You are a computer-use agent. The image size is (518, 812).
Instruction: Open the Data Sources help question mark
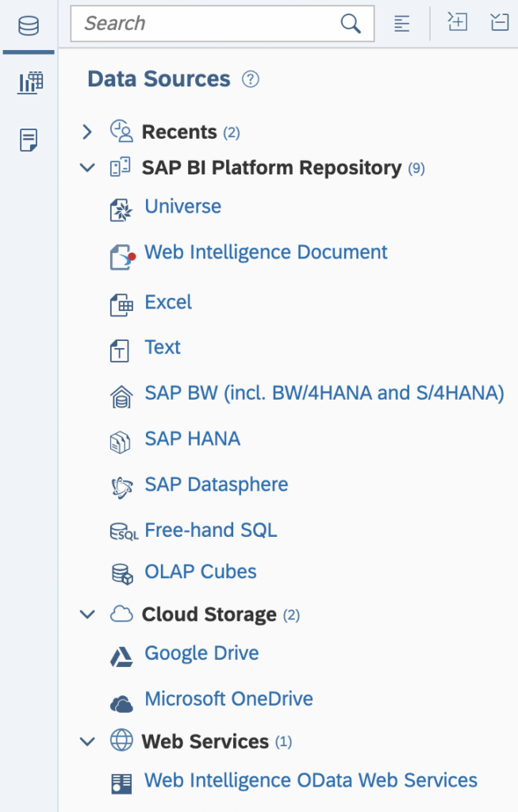(x=251, y=79)
